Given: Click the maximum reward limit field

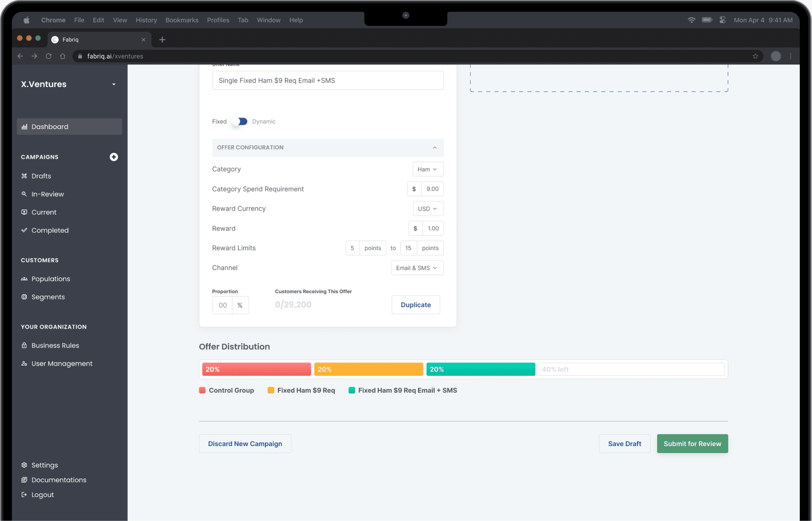Looking at the screenshot, I should (408, 248).
